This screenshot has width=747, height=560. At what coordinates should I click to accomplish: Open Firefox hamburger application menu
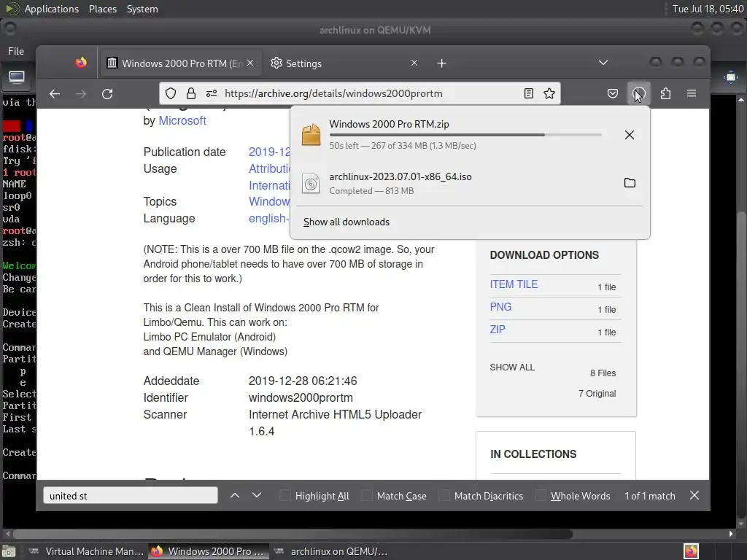tap(692, 93)
